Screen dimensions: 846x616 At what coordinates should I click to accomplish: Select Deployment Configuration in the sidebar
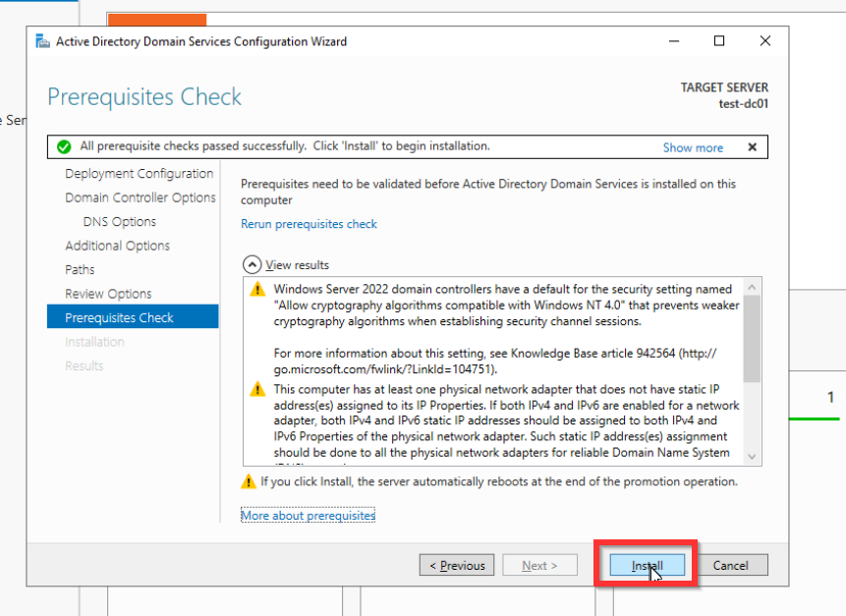[140, 174]
